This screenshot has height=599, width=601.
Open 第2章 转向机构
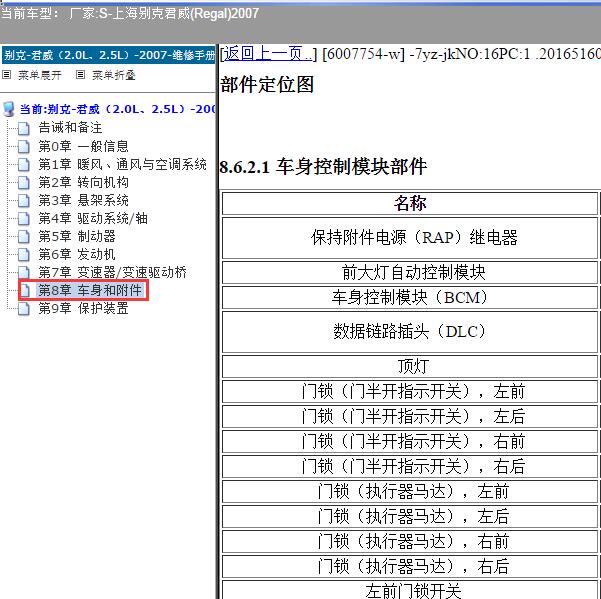point(83,182)
